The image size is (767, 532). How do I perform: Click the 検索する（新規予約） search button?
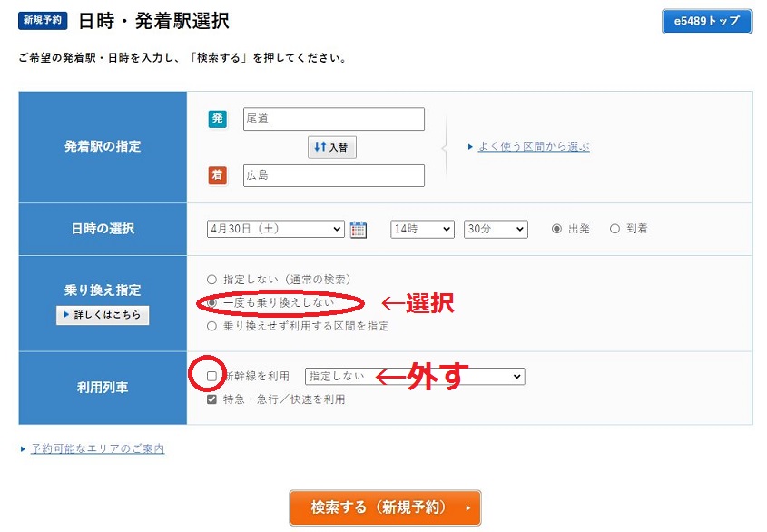(x=385, y=507)
